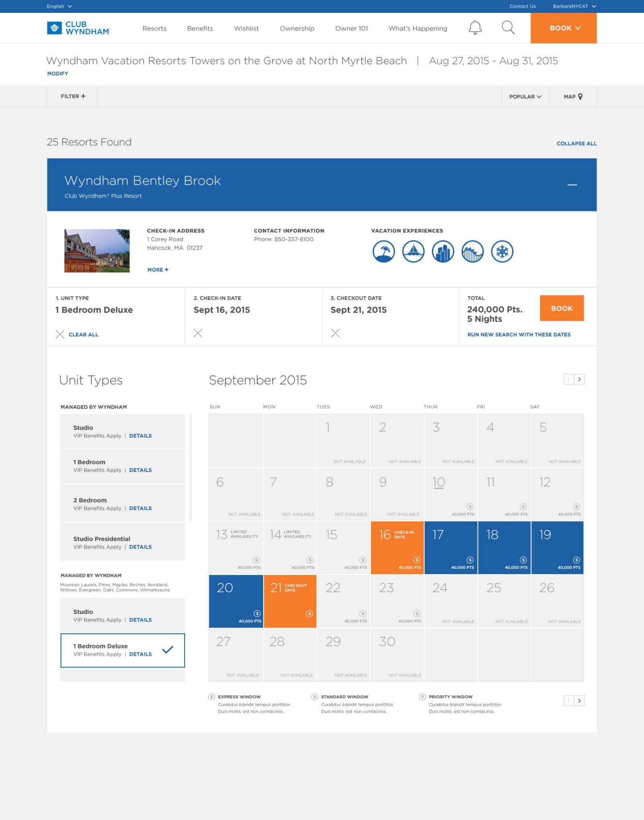The width and height of the screenshot is (644, 820).
Task: Open the English language dropdown
Action: click(x=59, y=6)
